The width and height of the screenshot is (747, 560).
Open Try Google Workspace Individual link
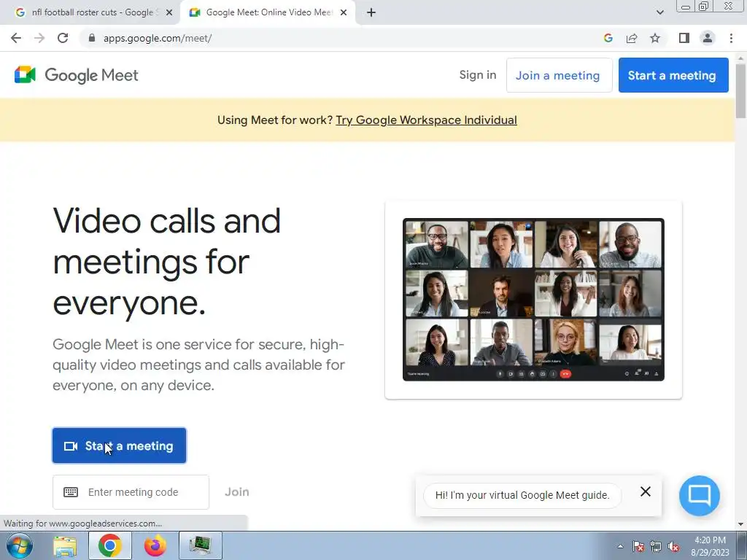point(426,120)
